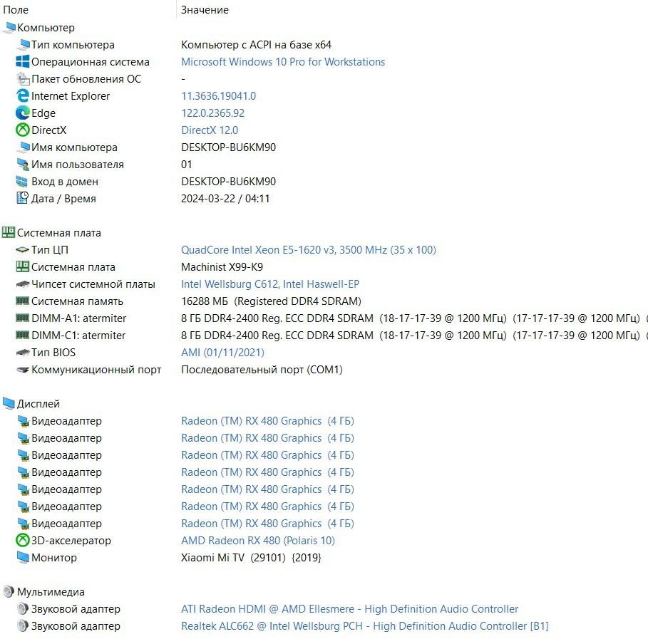Image resolution: width=648 pixels, height=644 pixels.
Task: Select the DESKTOP-BU6KM90 value in Имя компьютера row
Action: tap(229, 147)
